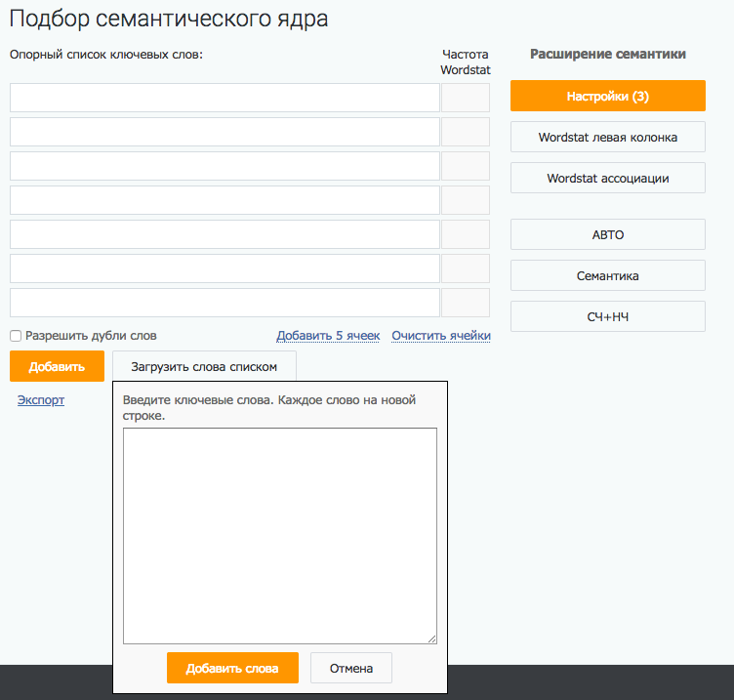The width and height of the screenshot is (734, 700).
Task: Click the first keyword input field
Action: tap(224, 98)
